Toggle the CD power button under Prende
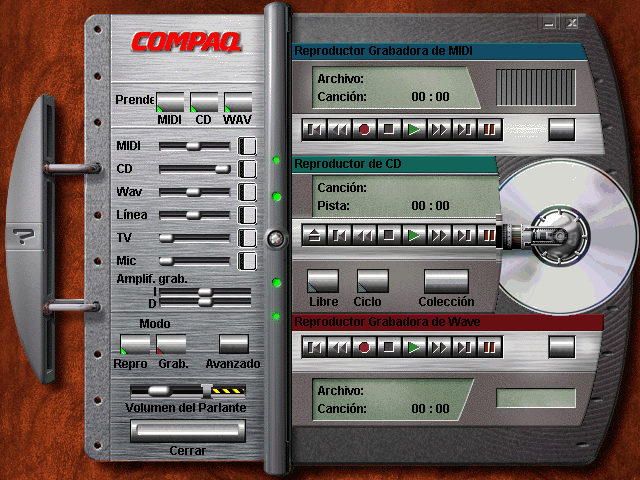Viewport: 640px width, 480px height. 204,102
